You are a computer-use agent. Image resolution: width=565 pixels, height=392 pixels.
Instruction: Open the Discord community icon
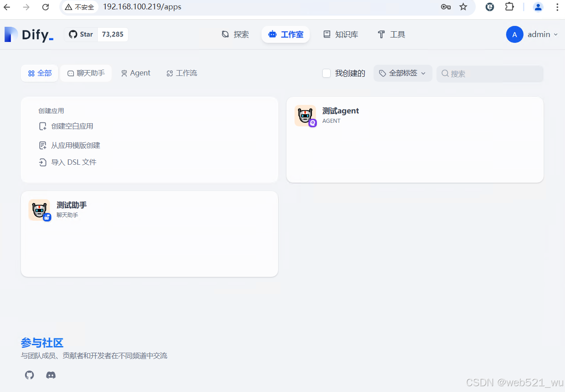point(51,375)
